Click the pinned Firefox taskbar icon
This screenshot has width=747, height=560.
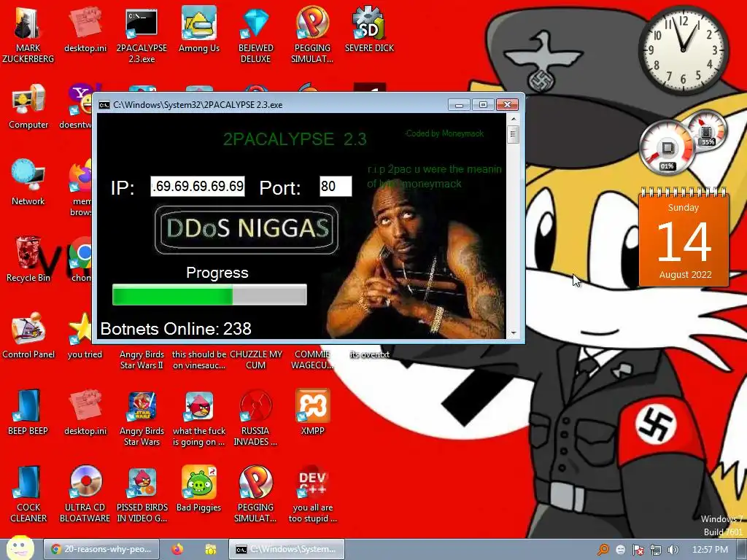[x=177, y=549]
